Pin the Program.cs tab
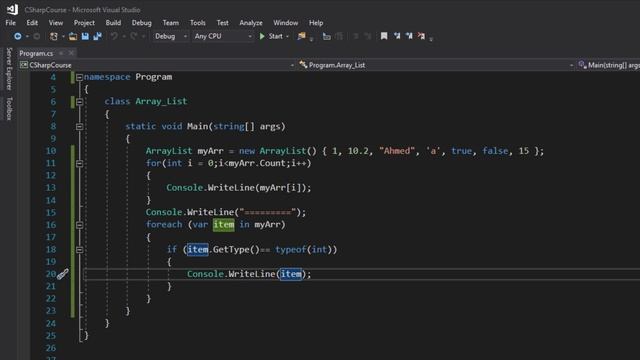This screenshot has width=640, height=360. pyautogui.click(x=61, y=53)
